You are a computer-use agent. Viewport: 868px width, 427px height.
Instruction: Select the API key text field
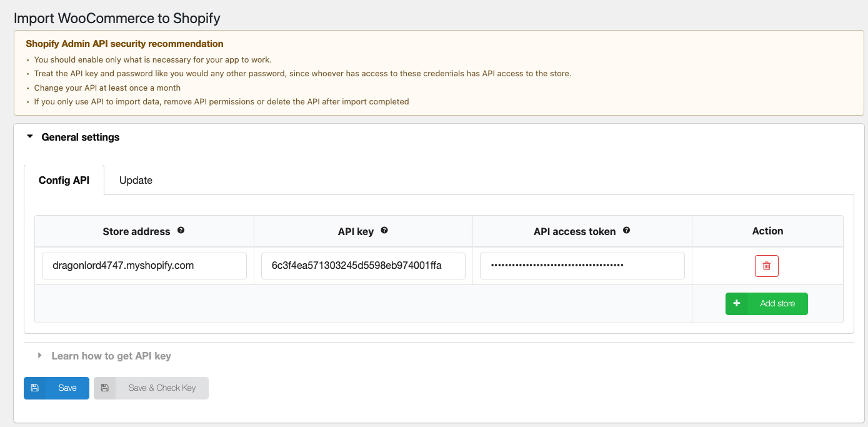pos(363,266)
